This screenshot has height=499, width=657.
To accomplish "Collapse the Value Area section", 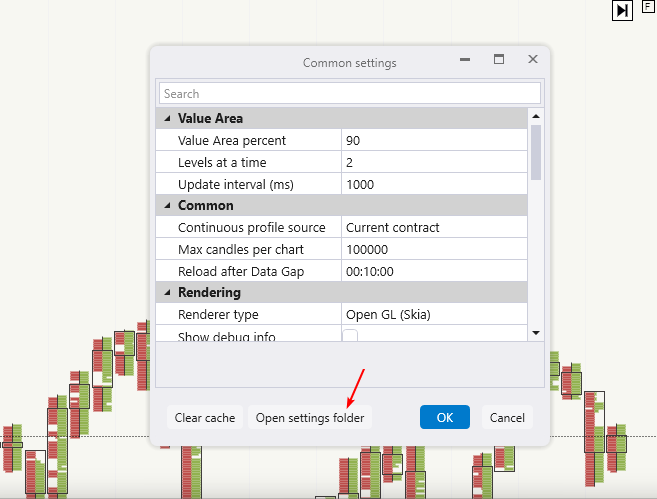I will (x=166, y=119).
